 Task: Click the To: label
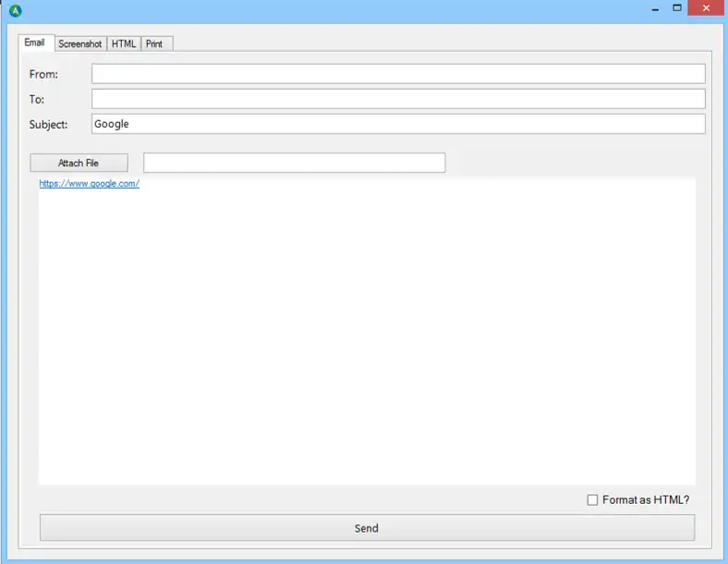37,100
